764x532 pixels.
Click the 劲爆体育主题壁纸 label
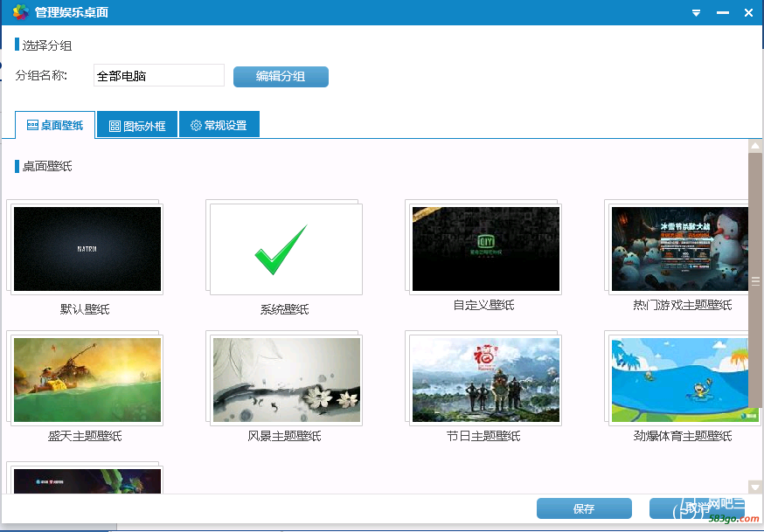(x=683, y=436)
